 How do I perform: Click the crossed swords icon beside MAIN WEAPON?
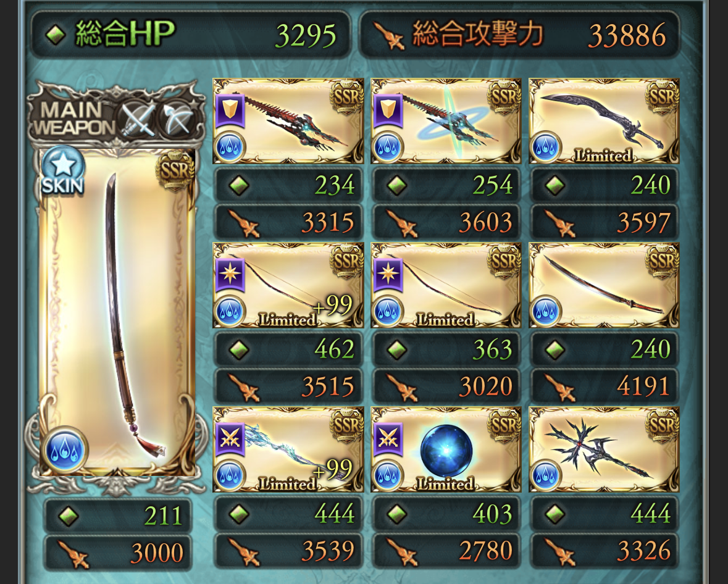click(138, 119)
